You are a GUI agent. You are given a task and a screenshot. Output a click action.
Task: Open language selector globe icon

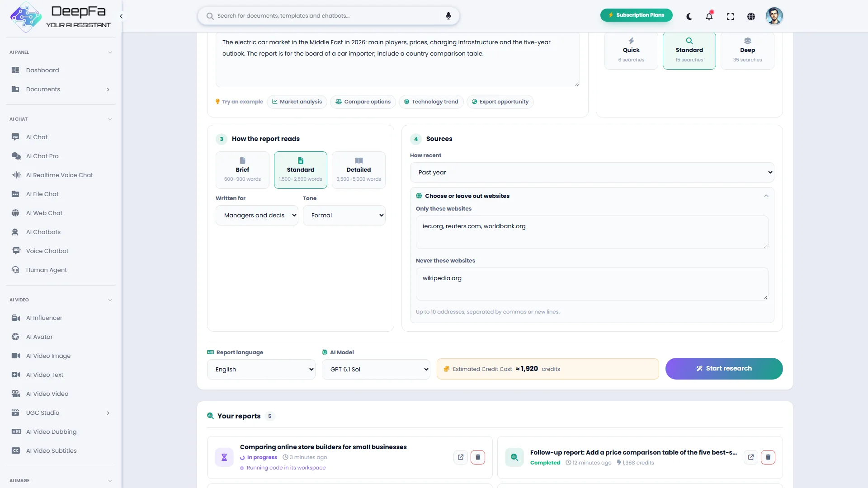(751, 16)
